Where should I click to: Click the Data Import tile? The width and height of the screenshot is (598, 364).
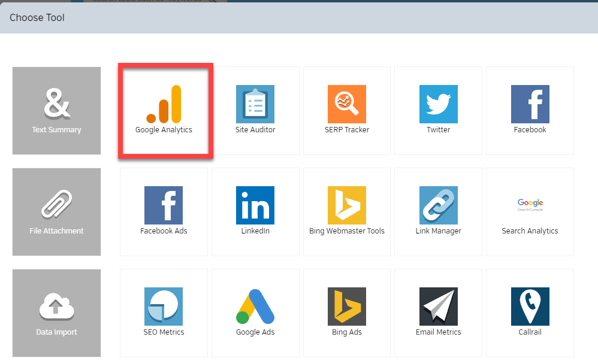pyautogui.click(x=56, y=313)
